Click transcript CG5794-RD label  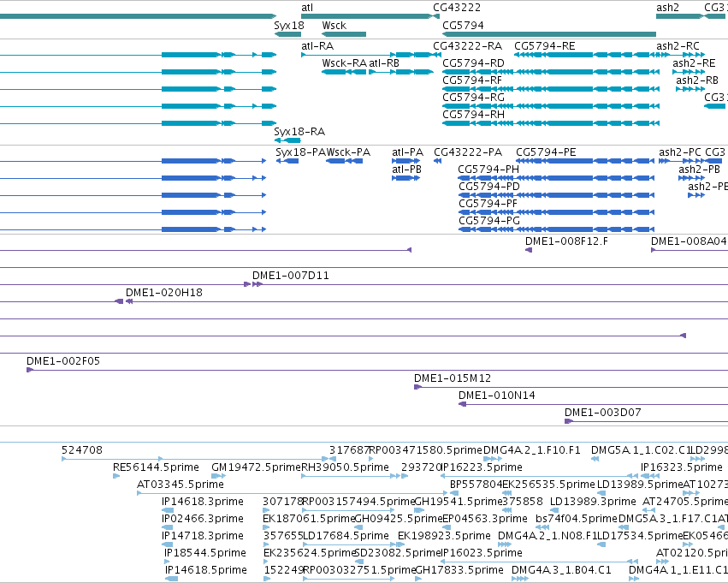tap(474, 63)
